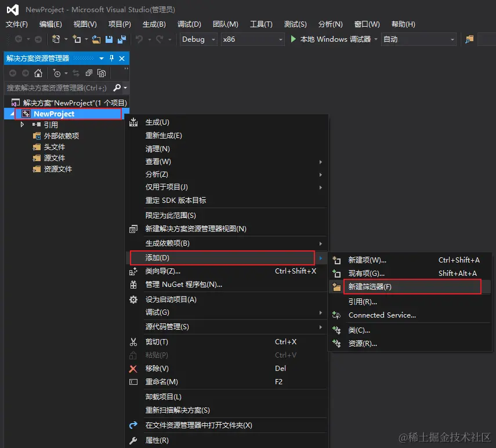Open the x86 platform dropdown
The width and height of the screenshot is (496, 448).
(x=252, y=39)
